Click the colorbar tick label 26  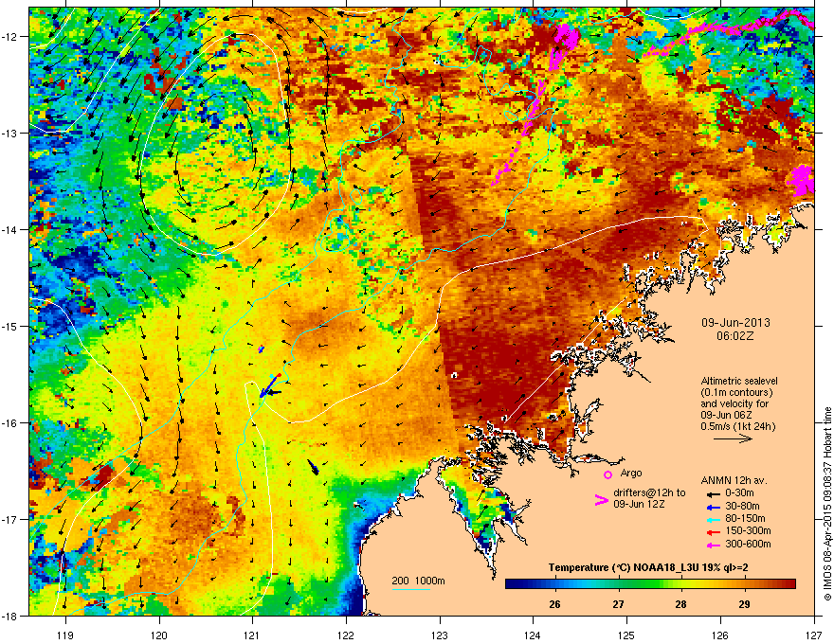(554, 604)
